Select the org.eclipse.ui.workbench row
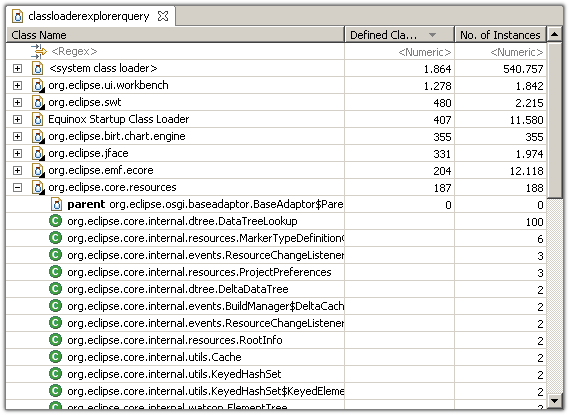The height and width of the screenshot is (415, 569). 276,85
